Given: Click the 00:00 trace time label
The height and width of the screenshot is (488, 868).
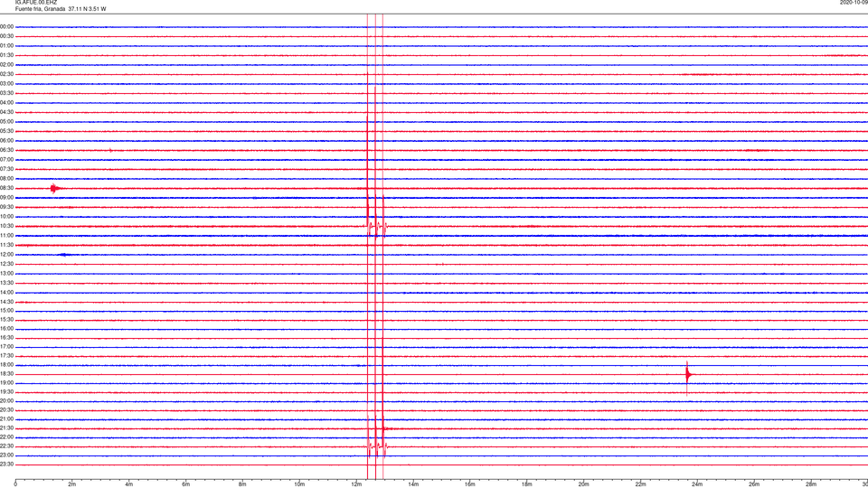Looking at the screenshot, I should pyautogui.click(x=6, y=26).
